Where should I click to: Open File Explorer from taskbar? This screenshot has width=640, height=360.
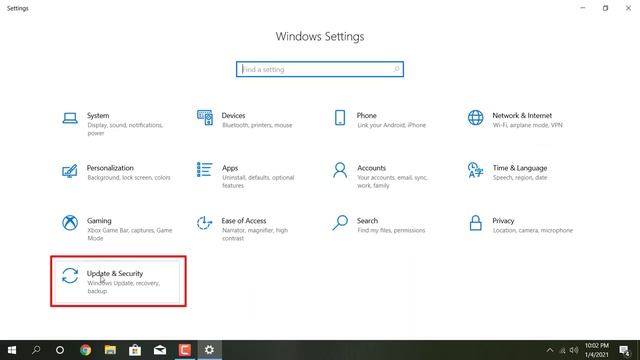[x=110, y=350]
